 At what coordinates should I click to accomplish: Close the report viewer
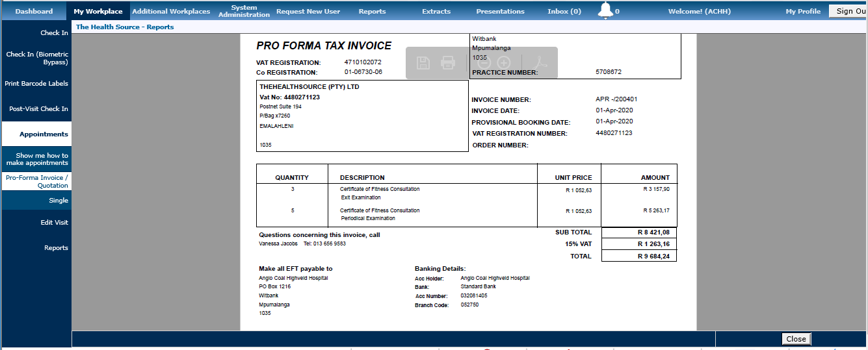(796, 339)
